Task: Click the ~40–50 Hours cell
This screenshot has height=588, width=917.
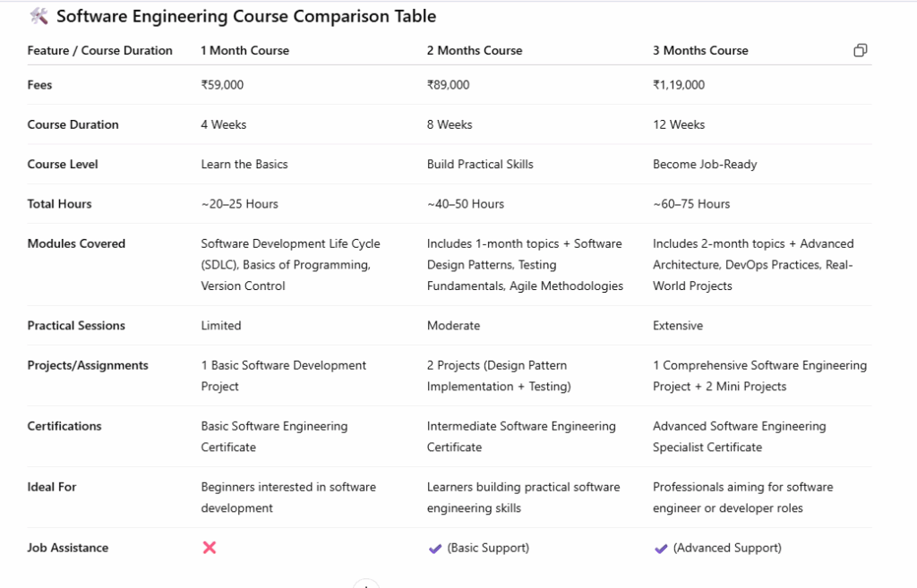Action: coord(466,204)
